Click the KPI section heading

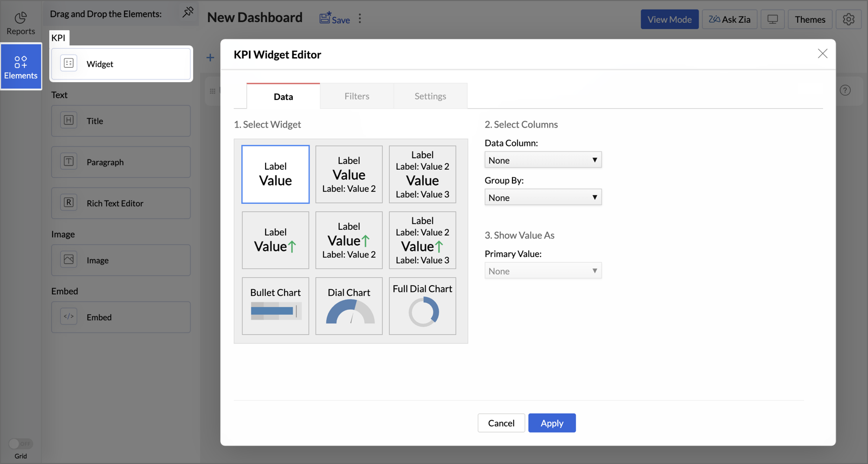pyautogui.click(x=58, y=37)
